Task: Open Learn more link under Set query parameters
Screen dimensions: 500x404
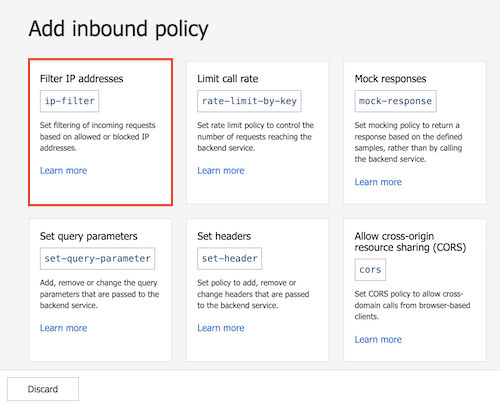Action: coord(63,328)
